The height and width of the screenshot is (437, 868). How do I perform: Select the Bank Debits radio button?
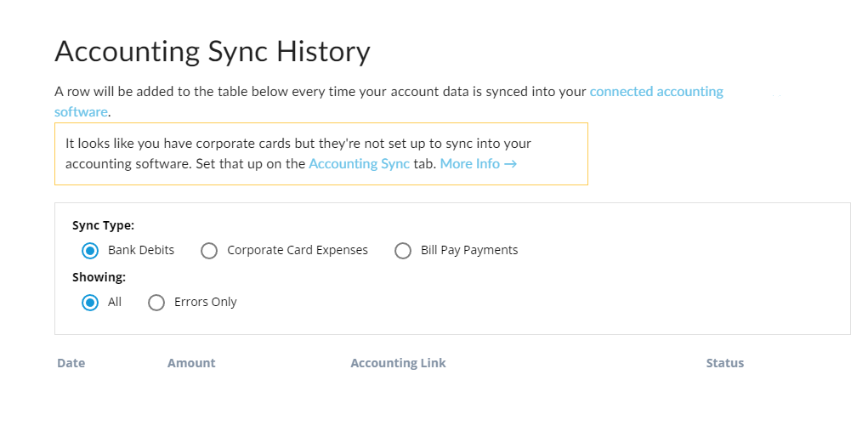(89, 251)
